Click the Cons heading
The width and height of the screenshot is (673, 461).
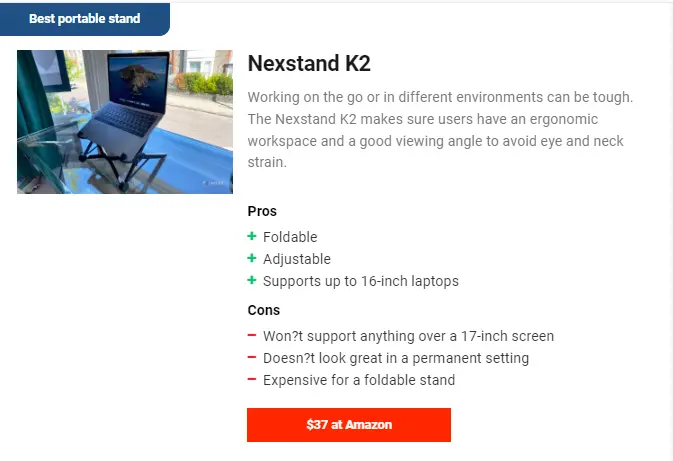pyautogui.click(x=264, y=310)
